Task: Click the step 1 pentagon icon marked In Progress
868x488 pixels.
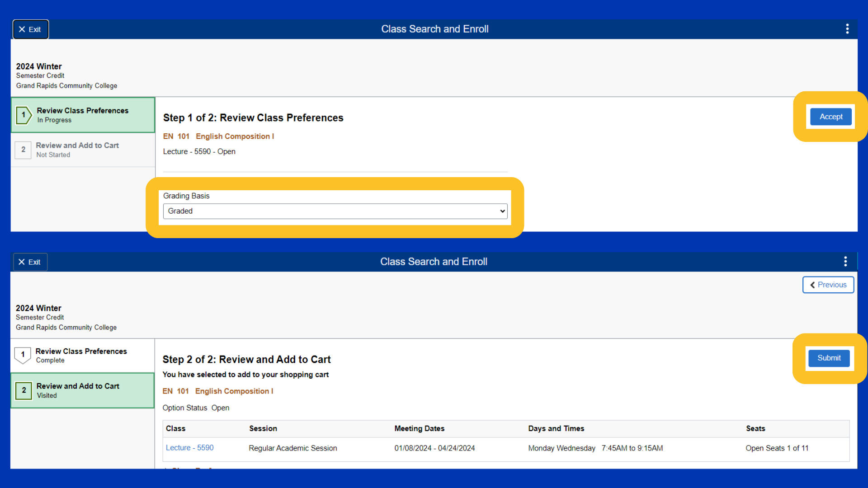Action: point(24,115)
